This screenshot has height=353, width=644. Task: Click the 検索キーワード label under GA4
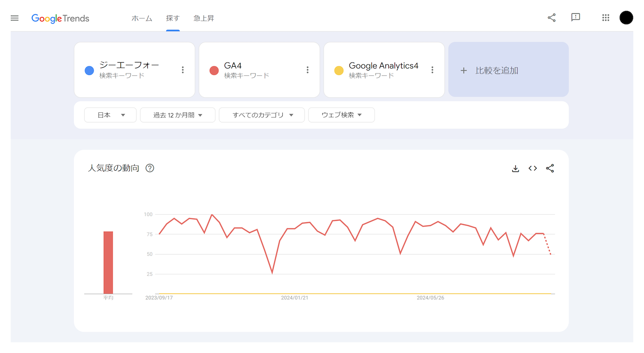point(247,76)
